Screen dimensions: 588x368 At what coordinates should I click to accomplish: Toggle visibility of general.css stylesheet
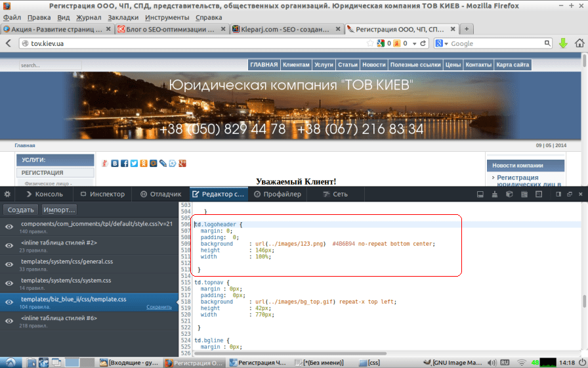coord(9,264)
